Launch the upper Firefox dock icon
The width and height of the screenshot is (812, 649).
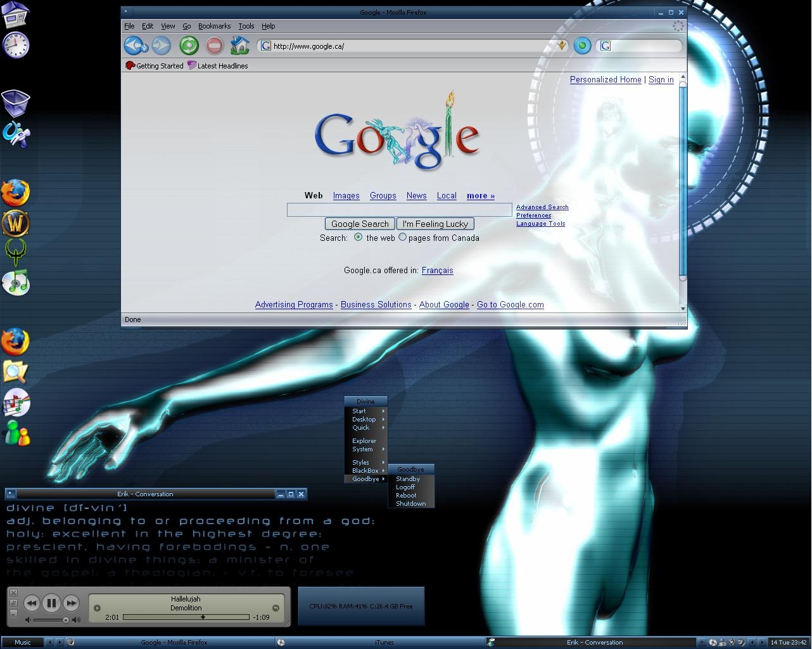(15, 193)
